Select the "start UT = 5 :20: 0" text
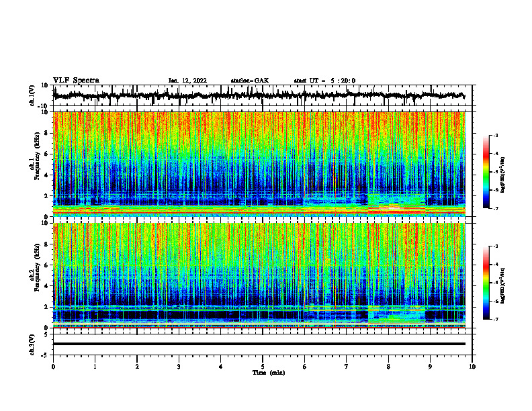The image size is (532, 411). tap(324, 81)
